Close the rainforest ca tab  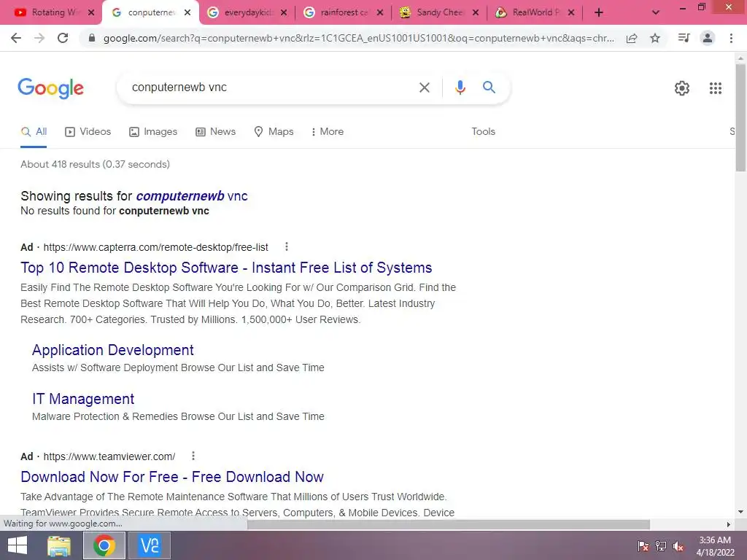pyautogui.click(x=379, y=13)
